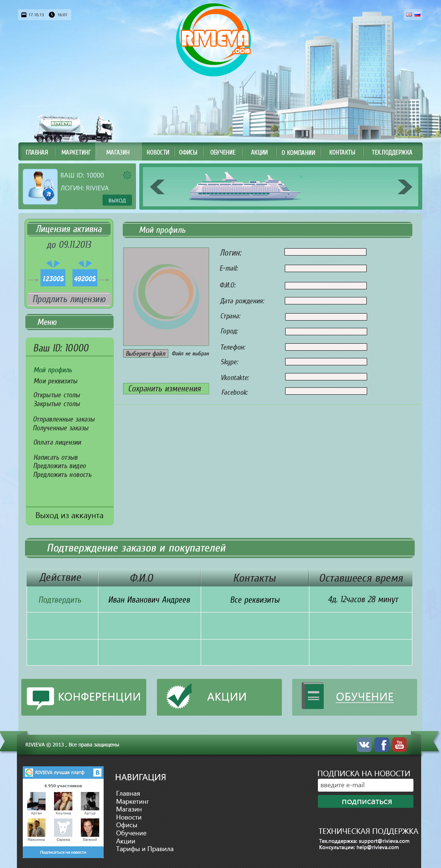
Task: Focus the Логин input field
Action: (x=325, y=252)
